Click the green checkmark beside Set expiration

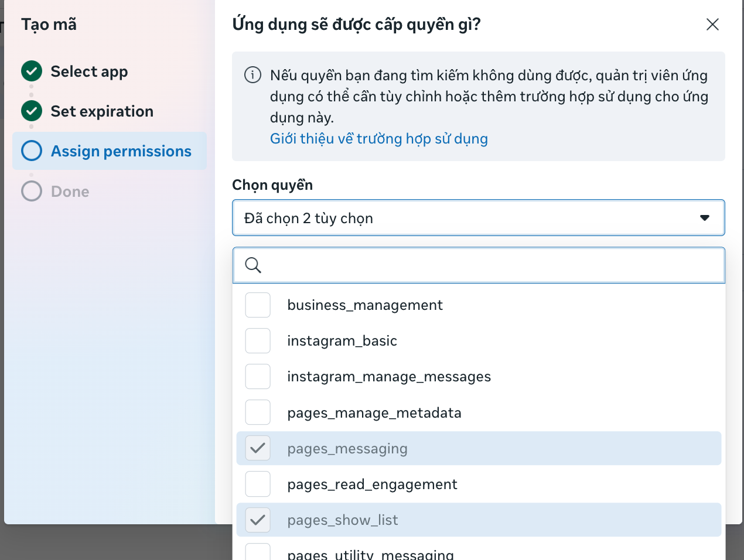coord(31,111)
